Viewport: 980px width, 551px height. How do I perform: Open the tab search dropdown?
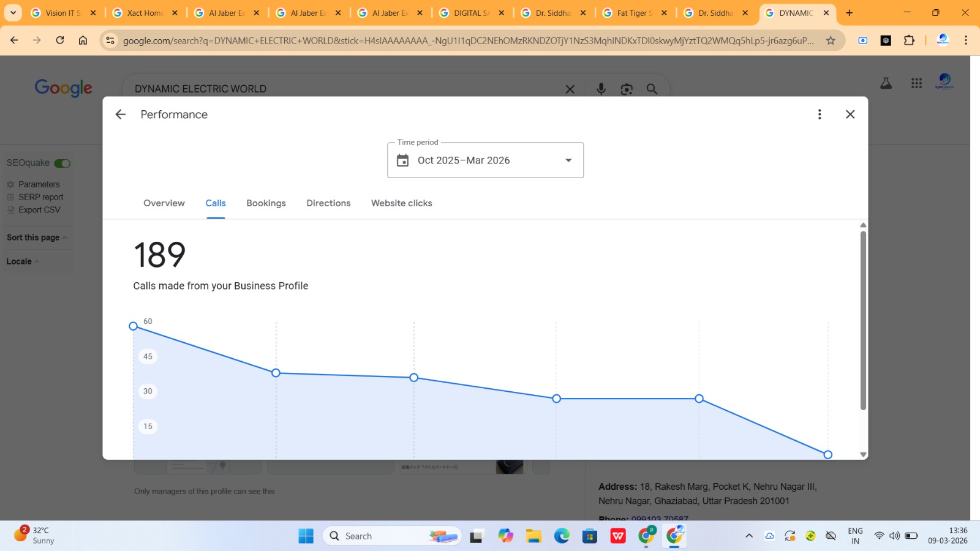click(13, 13)
